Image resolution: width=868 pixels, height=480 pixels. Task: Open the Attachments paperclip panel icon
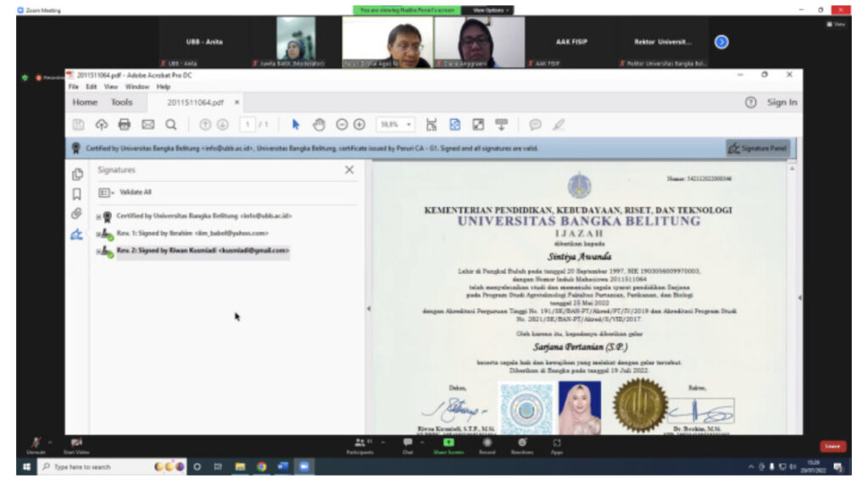[x=77, y=214]
